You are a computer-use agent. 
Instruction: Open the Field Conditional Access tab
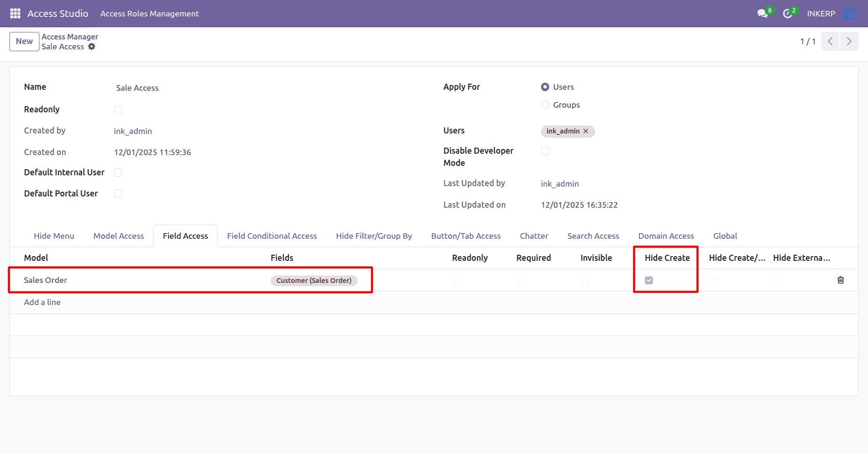(x=272, y=236)
